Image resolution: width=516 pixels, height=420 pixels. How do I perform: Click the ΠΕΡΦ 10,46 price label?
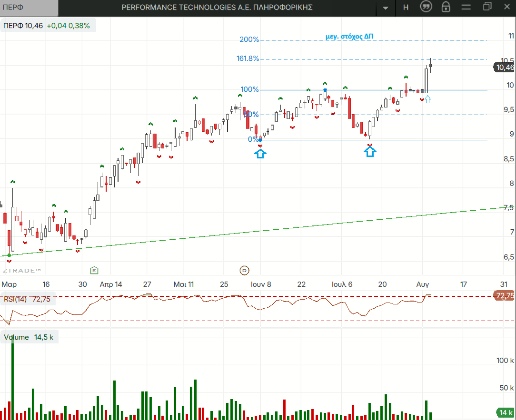click(x=23, y=26)
